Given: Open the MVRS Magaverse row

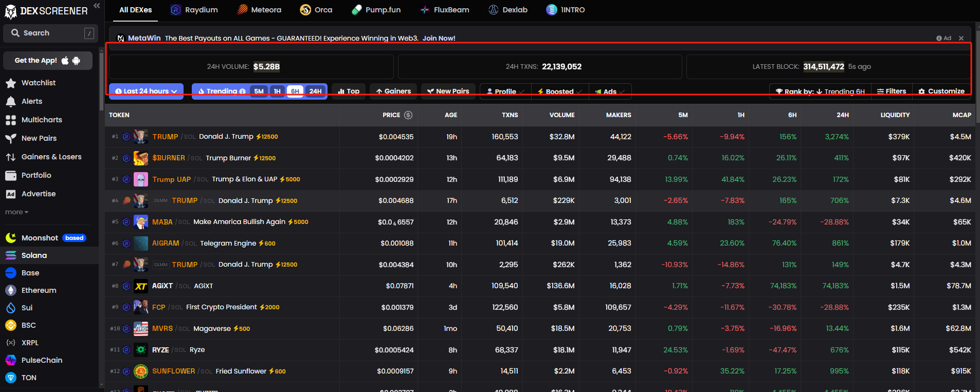Looking at the screenshot, I should coord(540,328).
